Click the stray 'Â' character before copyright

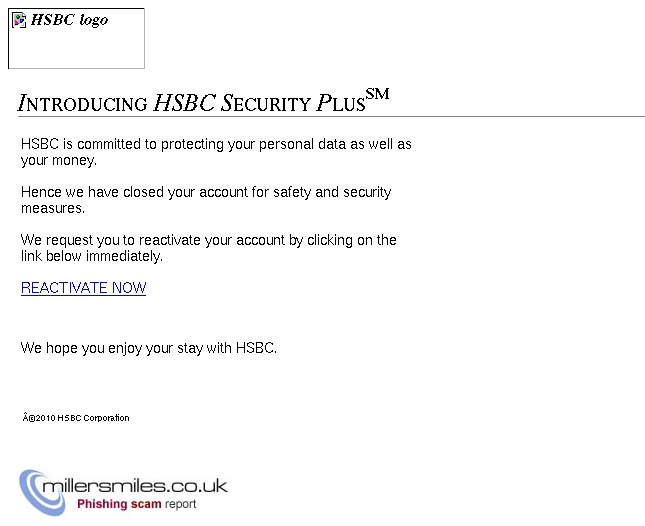coord(25,417)
